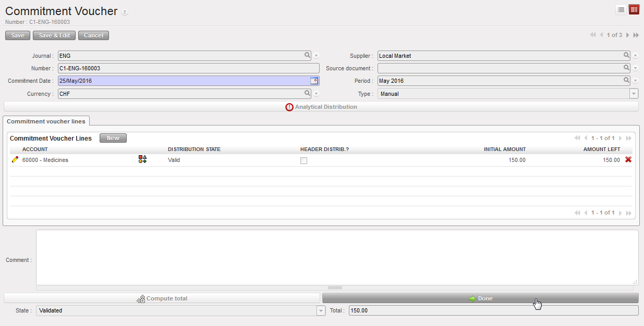Image resolution: width=644 pixels, height=326 pixels.
Task: Click the Done button
Action: point(480,298)
